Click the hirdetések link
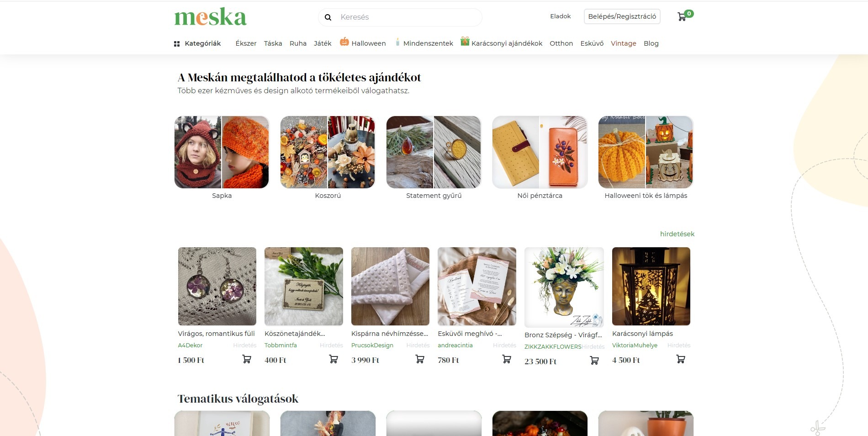868x436 pixels. point(677,234)
